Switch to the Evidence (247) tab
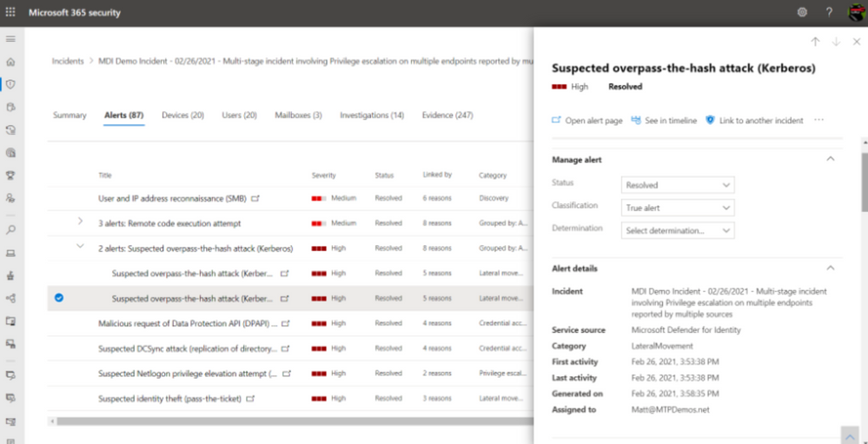The height and width of the screenshot is (444, 868). (x=447, y=116)
